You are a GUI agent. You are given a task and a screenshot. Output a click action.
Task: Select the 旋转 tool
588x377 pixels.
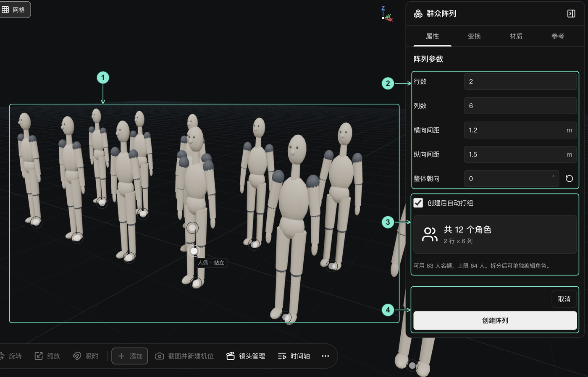[11, 356]
